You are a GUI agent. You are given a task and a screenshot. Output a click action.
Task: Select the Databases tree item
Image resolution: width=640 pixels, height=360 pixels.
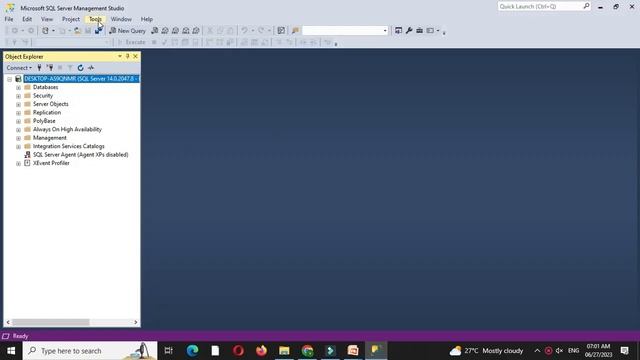[45, 87]
